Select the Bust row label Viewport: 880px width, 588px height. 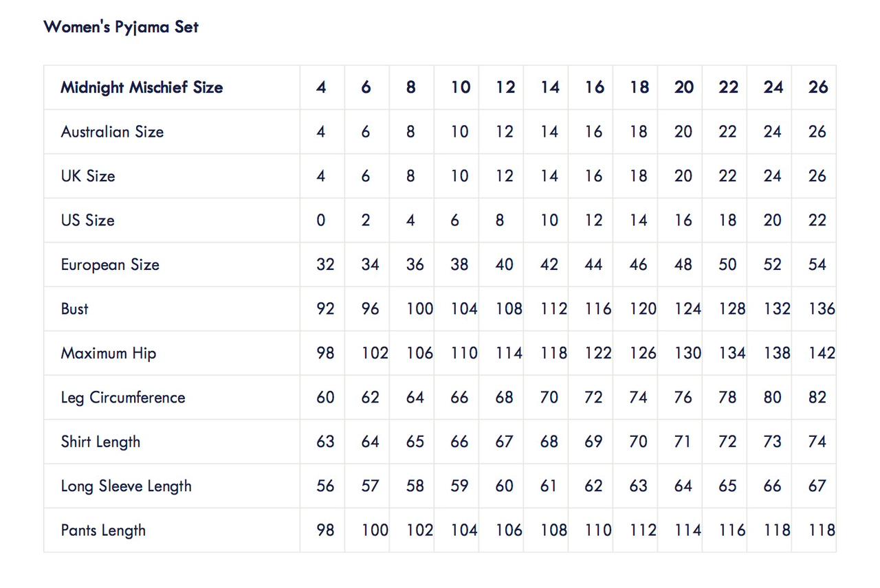pos(75,308)
